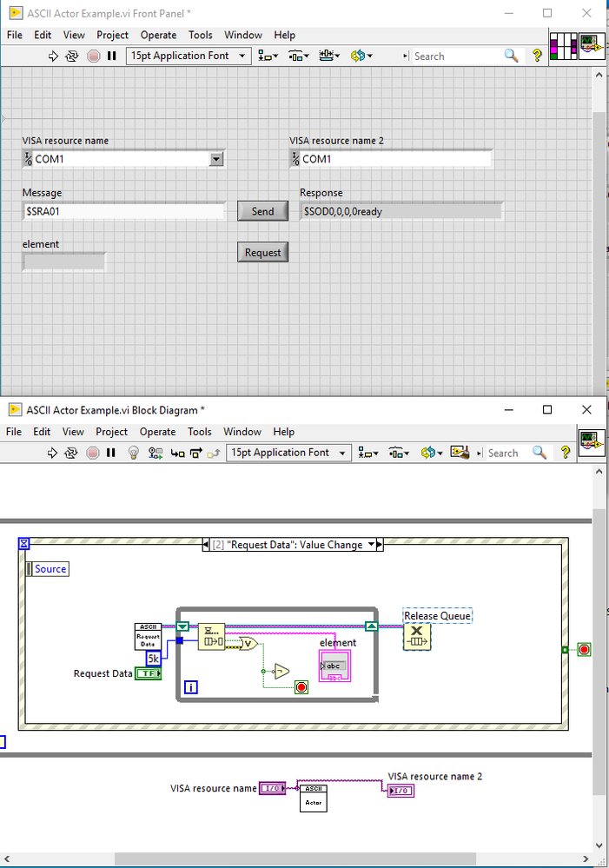
Task: Click the VISA resource name 2 field
Action: coord(391,159)
